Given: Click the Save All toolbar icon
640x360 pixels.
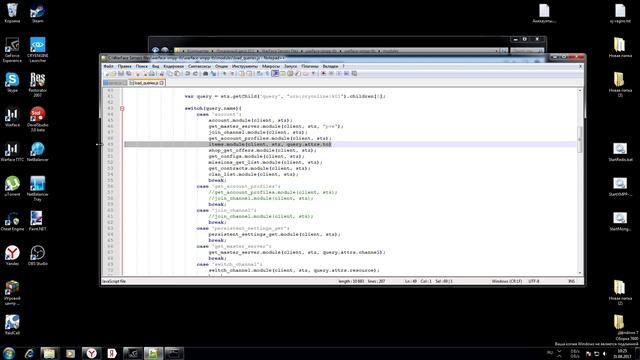Looking at the screenshot, I should [129, 74].
